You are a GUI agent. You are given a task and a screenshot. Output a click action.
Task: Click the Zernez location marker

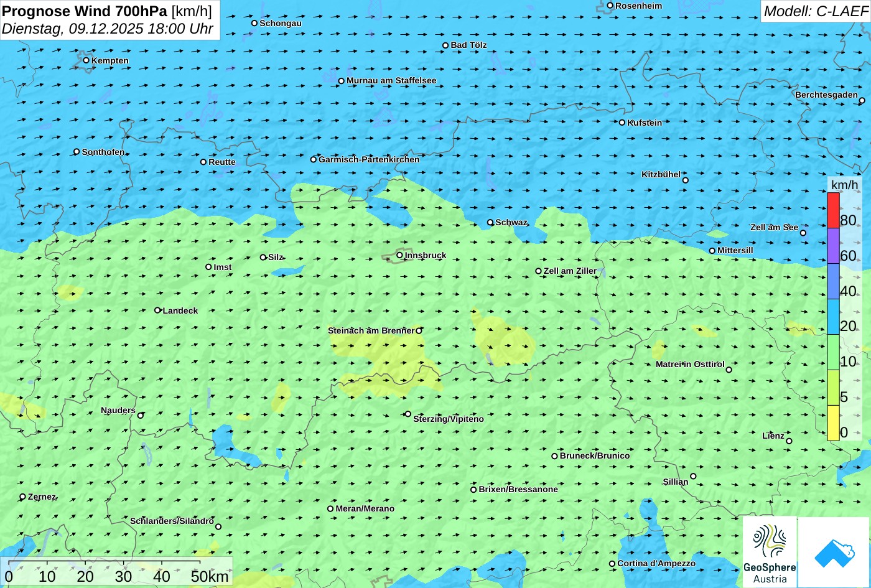[x=22, y=497]
